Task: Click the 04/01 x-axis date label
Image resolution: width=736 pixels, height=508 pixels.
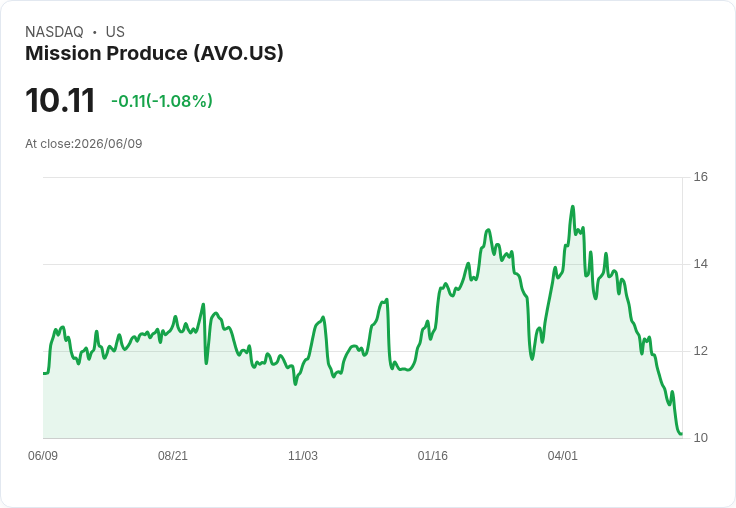Action: tap(562, 455)
